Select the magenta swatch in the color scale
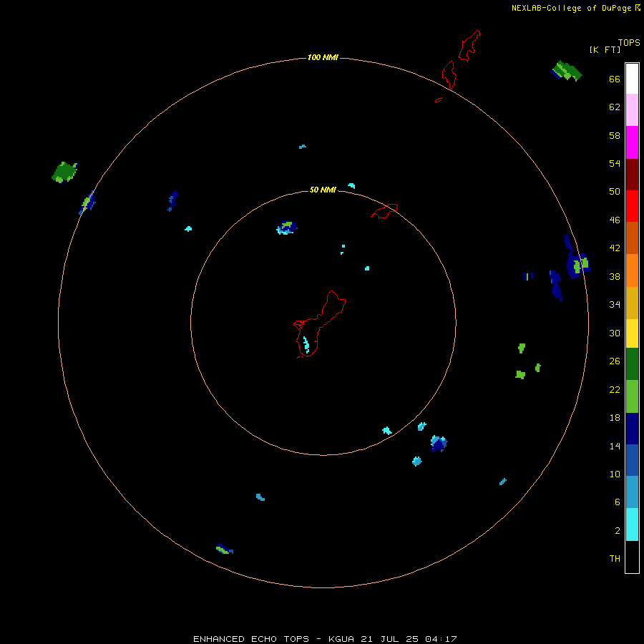Screen dimensions: 644x644 point(632,142)
